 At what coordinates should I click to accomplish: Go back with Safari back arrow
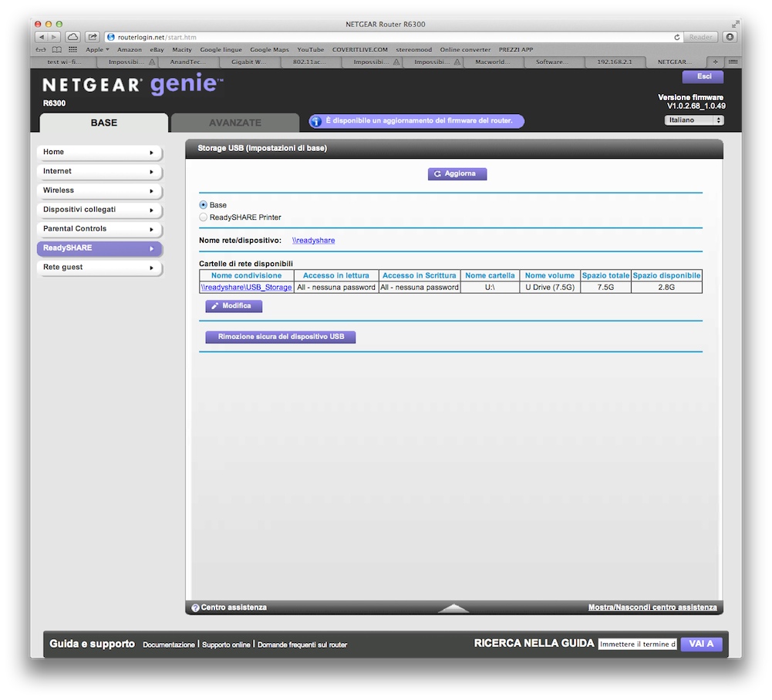click(x=42, y=37)
